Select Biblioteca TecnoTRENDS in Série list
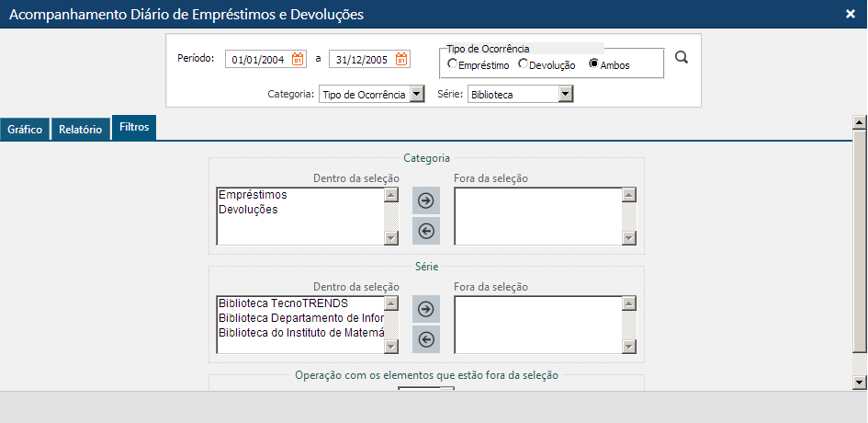This screenshot has height=423, width=868. 299,303
